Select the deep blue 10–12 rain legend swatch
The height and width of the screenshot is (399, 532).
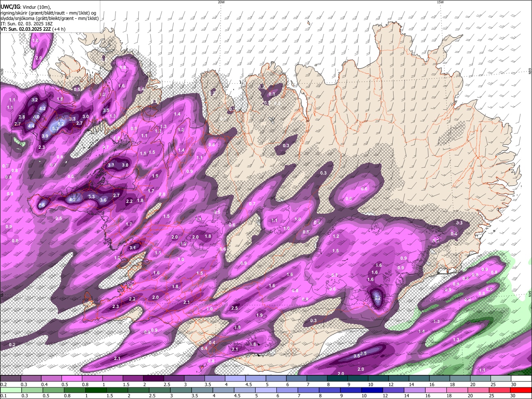tap(372, 390)
